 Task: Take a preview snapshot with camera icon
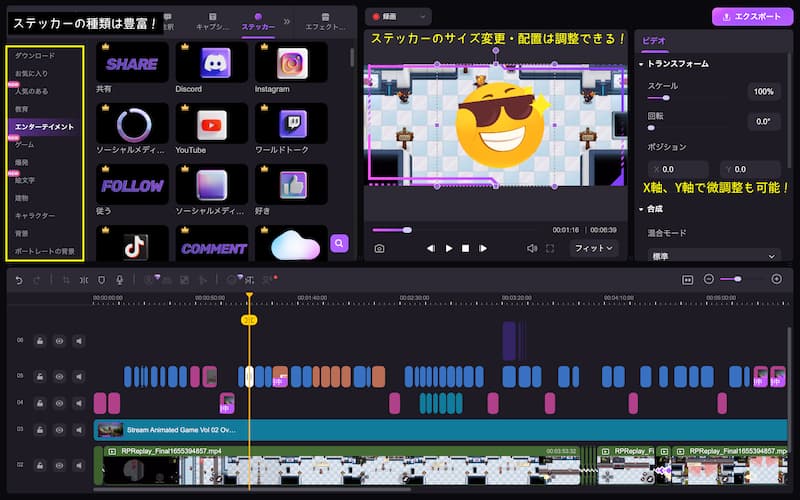point(379,248)
